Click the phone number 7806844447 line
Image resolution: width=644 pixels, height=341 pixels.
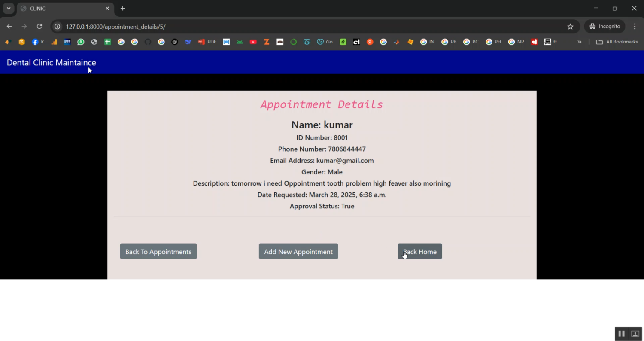coord(322,149)
